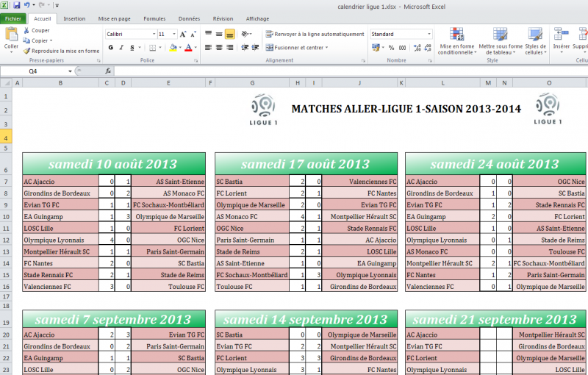Click the yellow fill color swatch

click(173, 48)
